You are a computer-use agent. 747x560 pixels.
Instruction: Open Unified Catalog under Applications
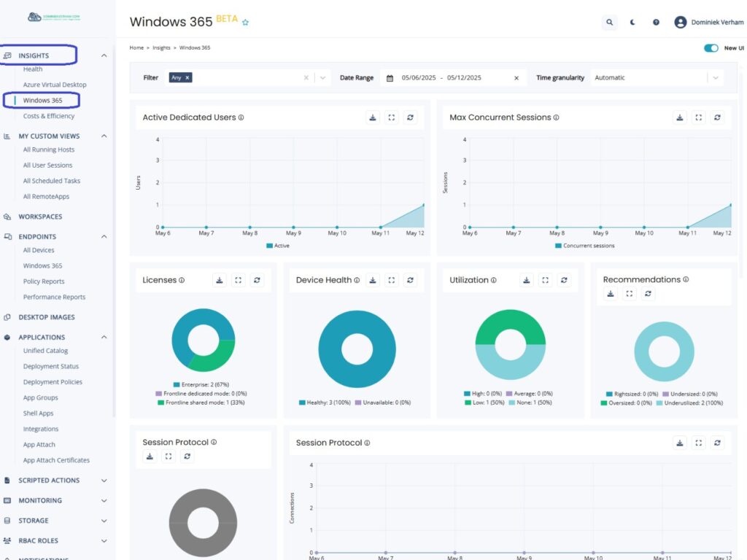[x=45, y=351]
